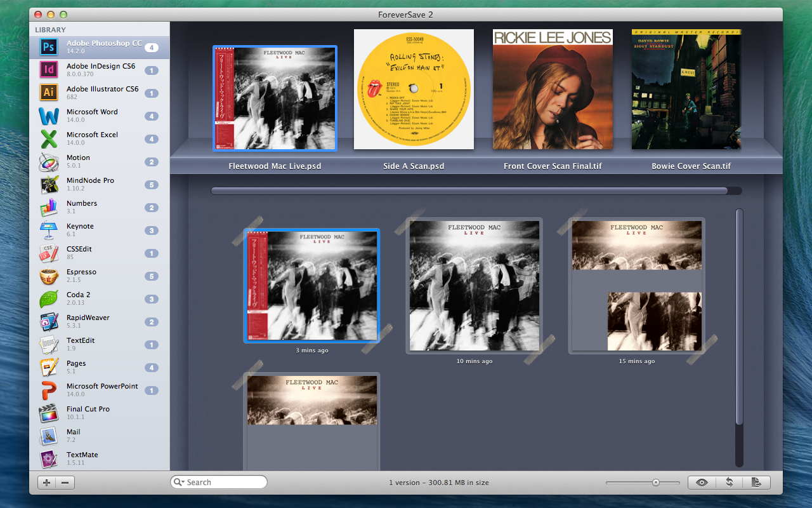Image resolution: width=812 pixels, height=508 pixels.
Task: Select the Numbers row label
Action: coord(82,203)
